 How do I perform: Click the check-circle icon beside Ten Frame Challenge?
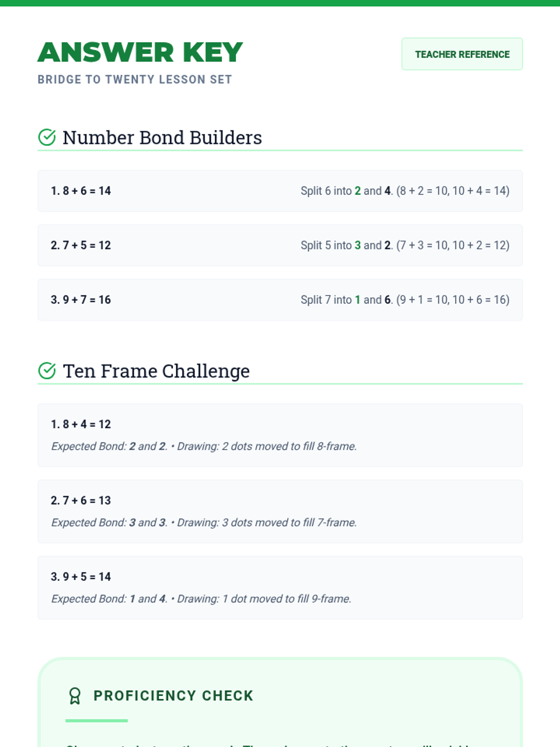coord(47,371)
